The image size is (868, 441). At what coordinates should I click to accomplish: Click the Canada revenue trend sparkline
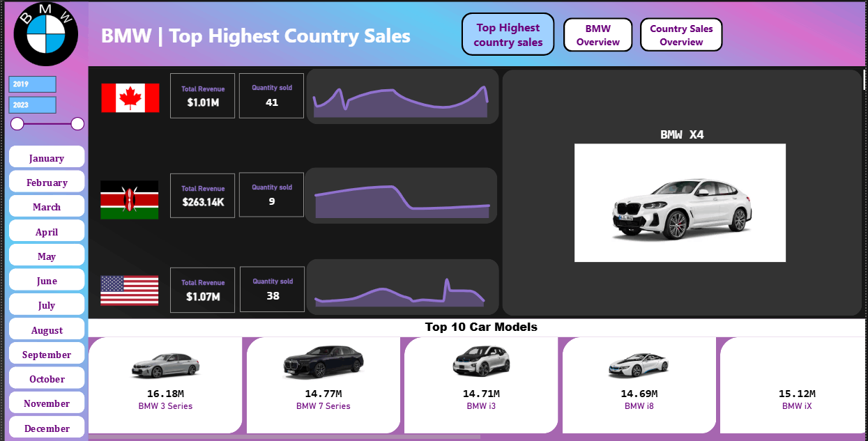pos(402,98)
